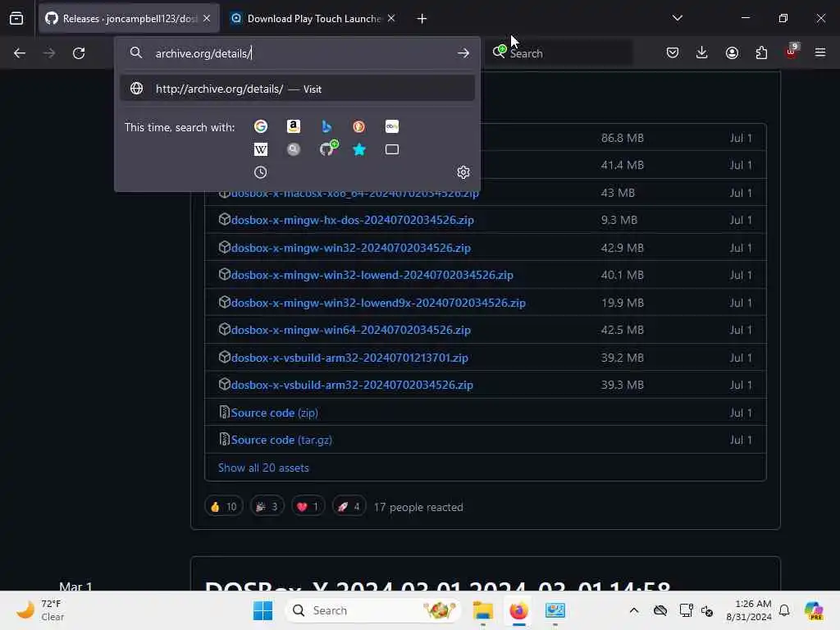The image size is (840, 630).
Task: Click the rocket reaction with 4
Action: [349, 507]
